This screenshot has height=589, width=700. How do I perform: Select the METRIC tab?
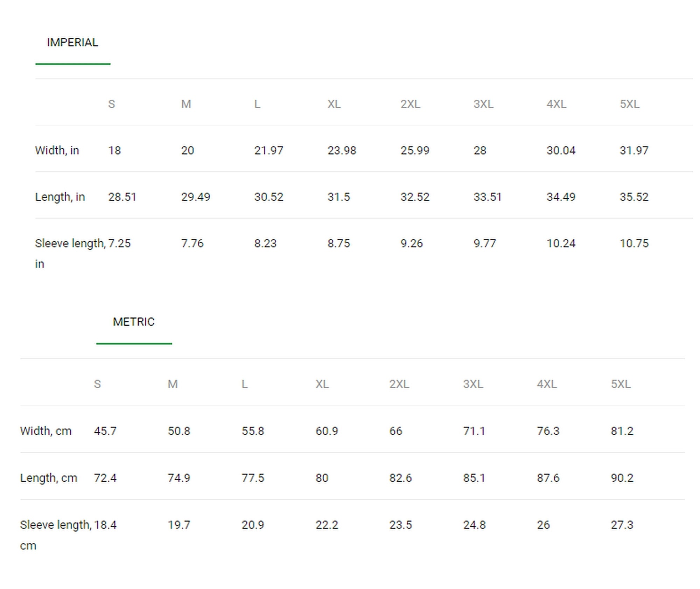coord(134,322)
